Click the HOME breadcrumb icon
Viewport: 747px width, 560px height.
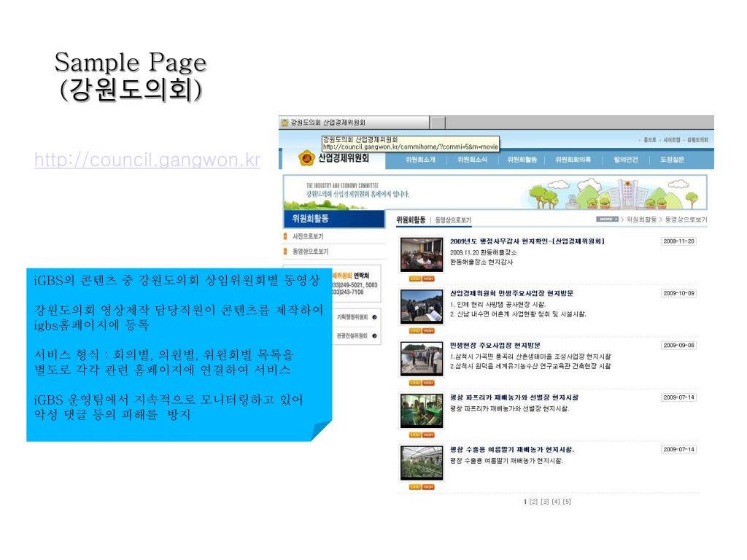click(x=607, y=219)
